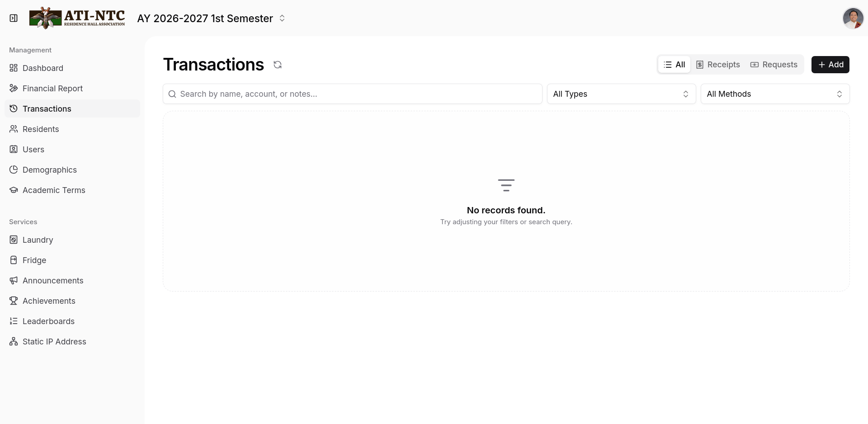868x424 pixels.
Task: Collapse the sidebar panel toggle icon
Action: [14, 18]
